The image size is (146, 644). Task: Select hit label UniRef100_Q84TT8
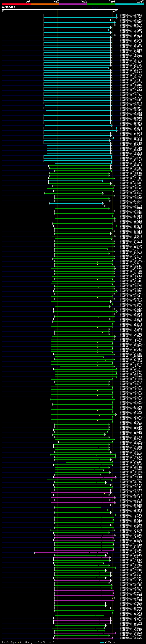coord(131,103)
